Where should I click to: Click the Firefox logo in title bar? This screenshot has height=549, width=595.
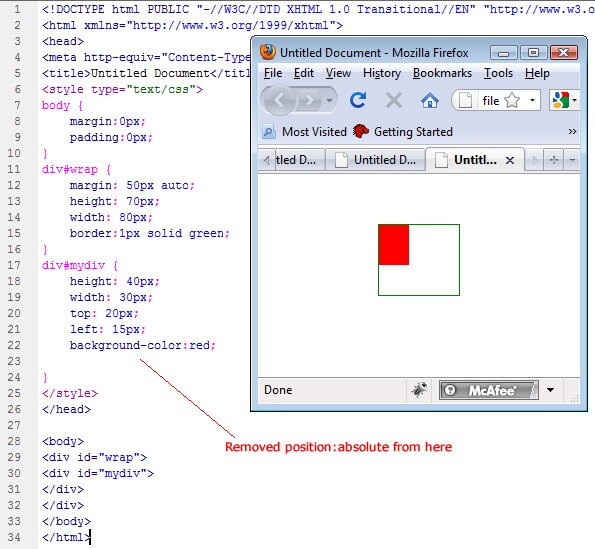coord(268,52)
